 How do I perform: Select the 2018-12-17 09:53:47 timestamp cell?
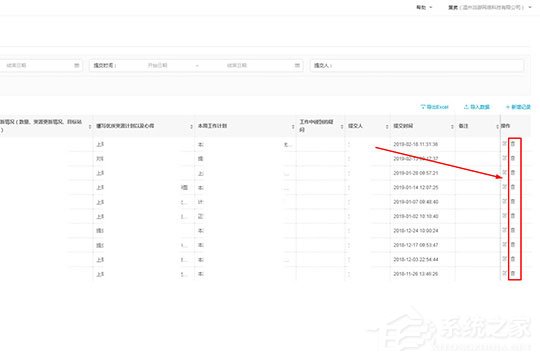point(416,245)
